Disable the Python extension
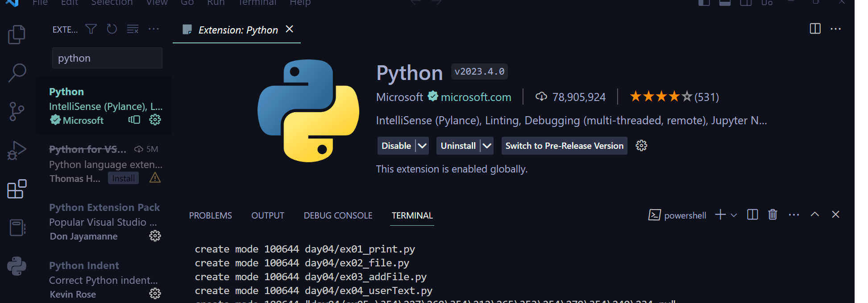The image size is (868, 303). tap(396, 146)
